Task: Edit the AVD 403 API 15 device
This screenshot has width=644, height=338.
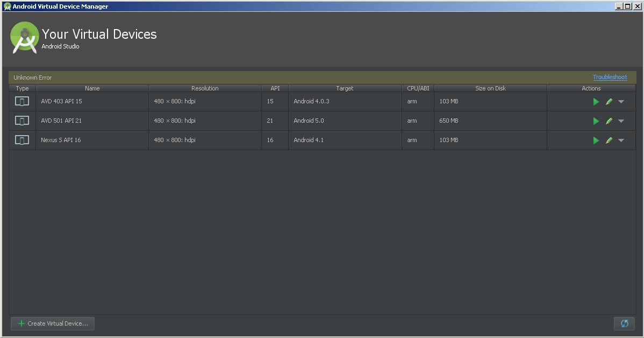Action: pyautogui.click(x=609, y=102)
